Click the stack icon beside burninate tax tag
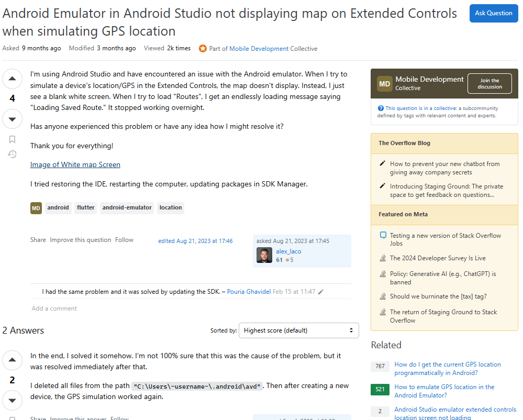This screenshot has width=523, height=420. click(383, 296)
